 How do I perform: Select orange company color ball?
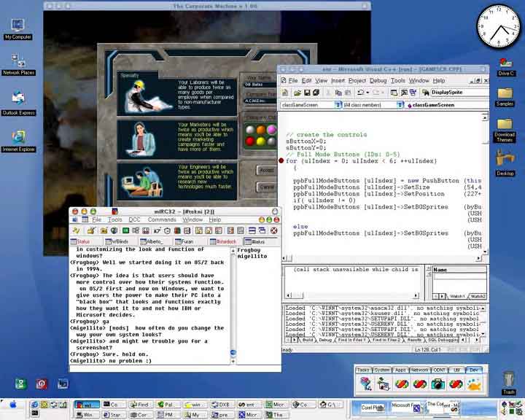coord(261,130)
